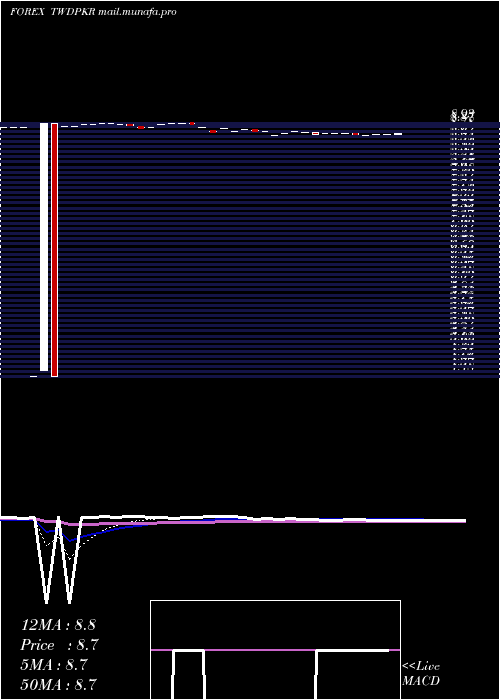Click the 50MA : 8.7 value
Screen dimensions: 500x700
tap(58, 684)
